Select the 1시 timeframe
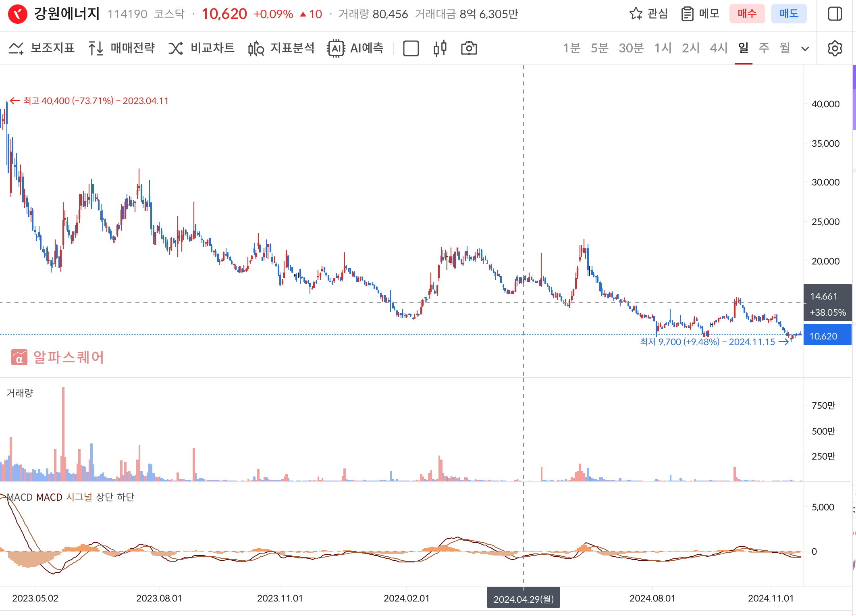The height and width of the screenshot is (616, 856). [663, 48]
